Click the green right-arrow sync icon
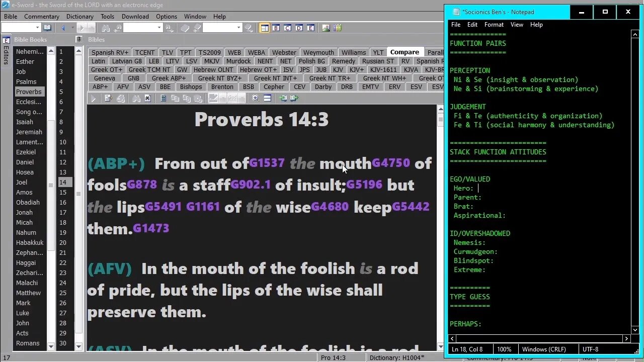The image size is (644, 362). tap(294, 99)
